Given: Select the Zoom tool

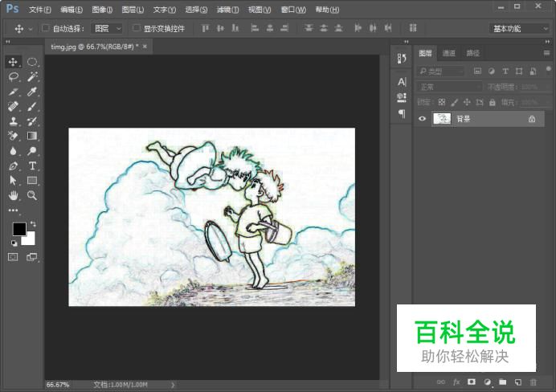Looking at the screenshot, I should tap(32, 195).
